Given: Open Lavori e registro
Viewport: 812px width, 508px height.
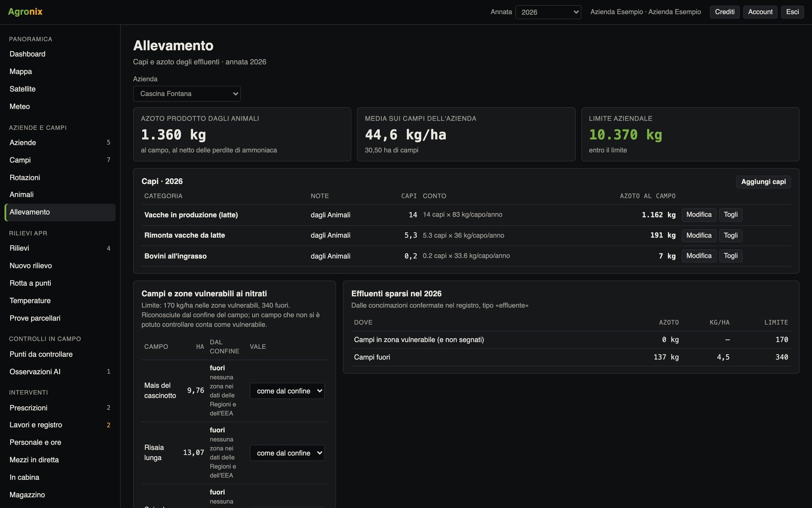Looking at the screenshot, I should [60, 425].
